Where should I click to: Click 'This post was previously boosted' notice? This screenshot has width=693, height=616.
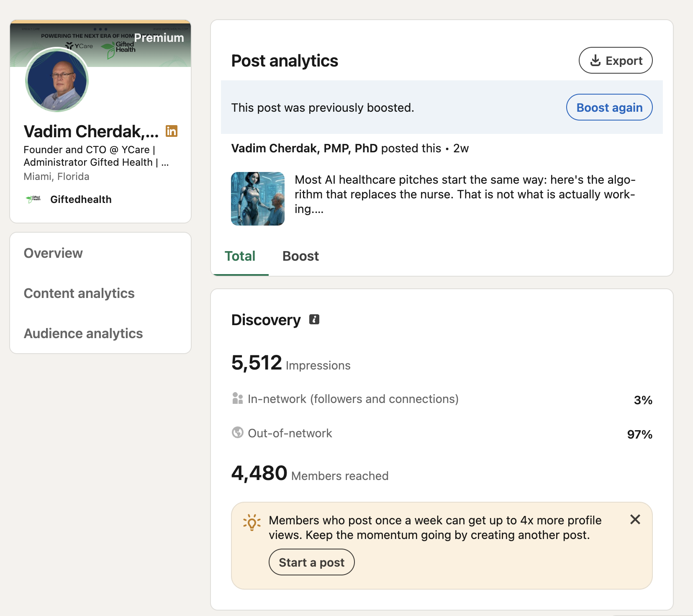pos(323,108)
